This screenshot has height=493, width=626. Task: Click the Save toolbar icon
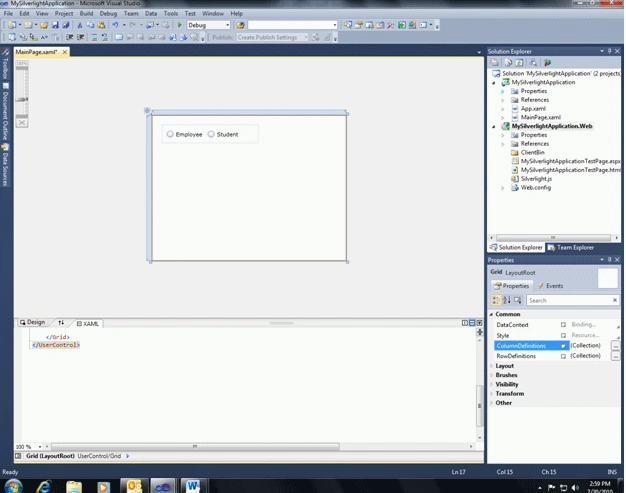55,25
